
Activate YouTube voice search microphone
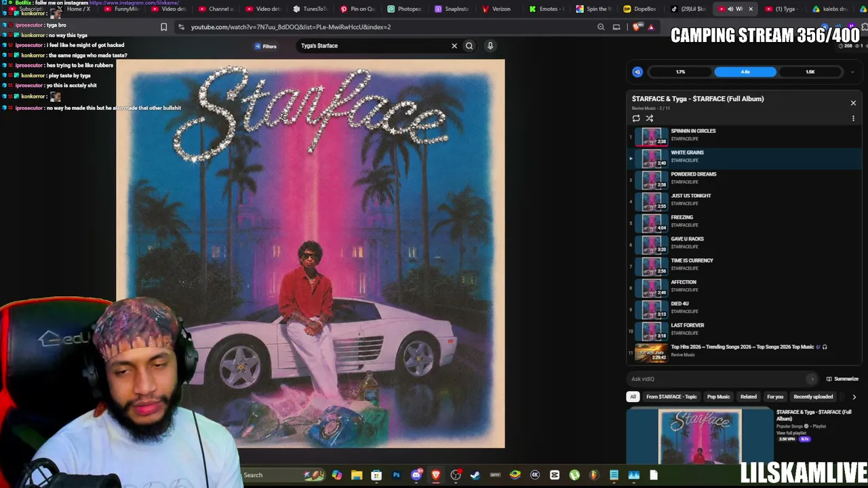(x=490, y=46)
